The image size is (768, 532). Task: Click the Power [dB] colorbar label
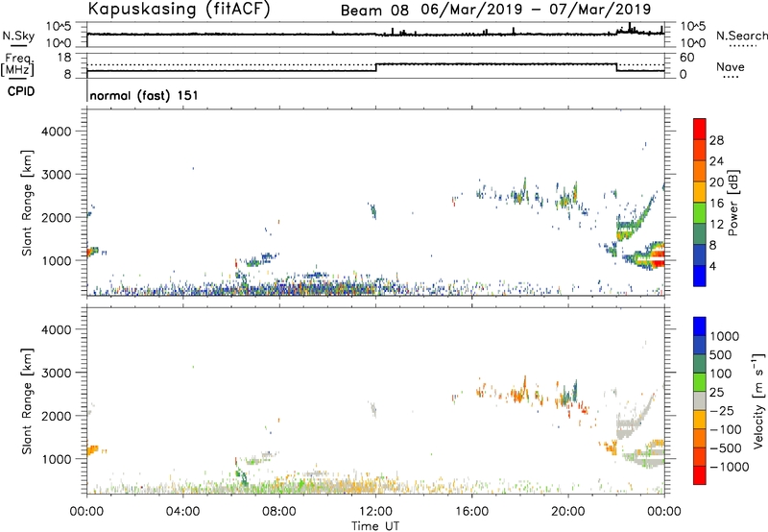click(x=732, y=203)
